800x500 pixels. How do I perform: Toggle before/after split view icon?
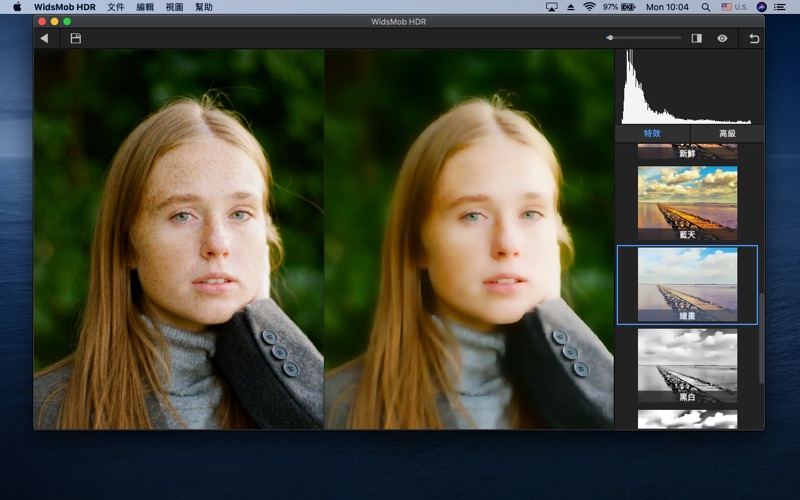pyautogui.click(x=696, y=38)
